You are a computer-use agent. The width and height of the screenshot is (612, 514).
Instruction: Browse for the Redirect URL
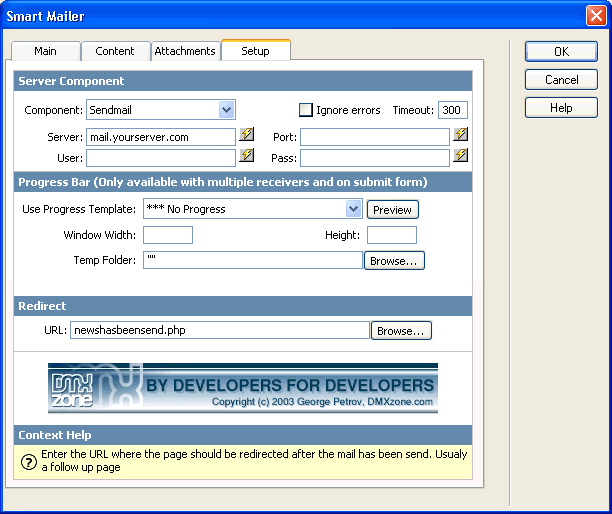[401, 331]
